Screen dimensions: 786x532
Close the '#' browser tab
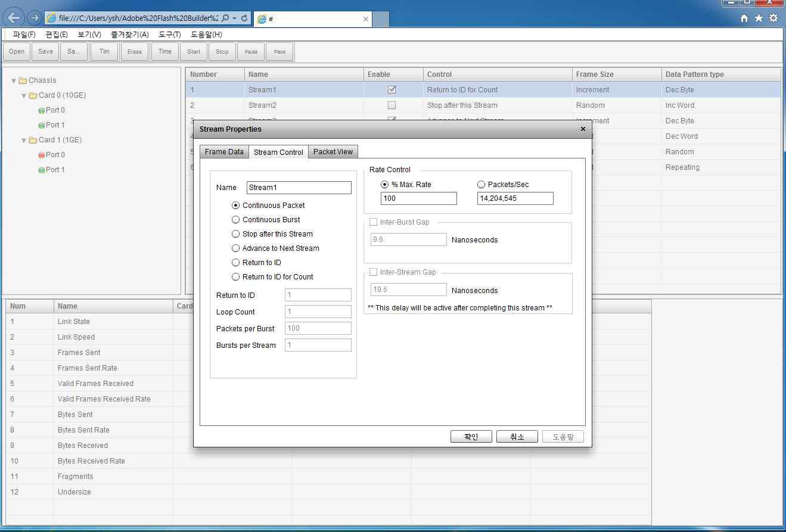point(366,19)
